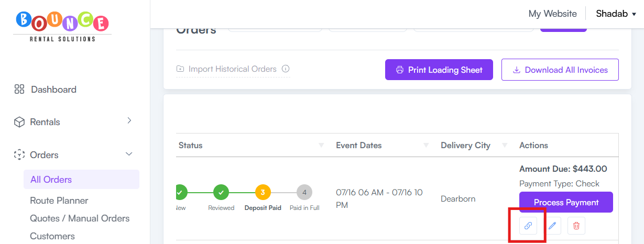Open the Shadab user dropdown
This screenshot has width=644, height=244.
(x=616, y=14)
